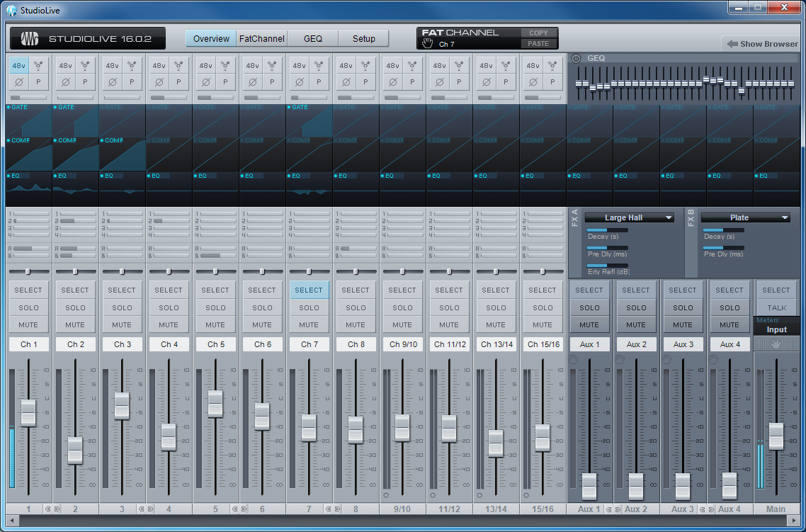Link channels 3 and 4 as stereo
This screenshot has height=532, width=806.
146,509
